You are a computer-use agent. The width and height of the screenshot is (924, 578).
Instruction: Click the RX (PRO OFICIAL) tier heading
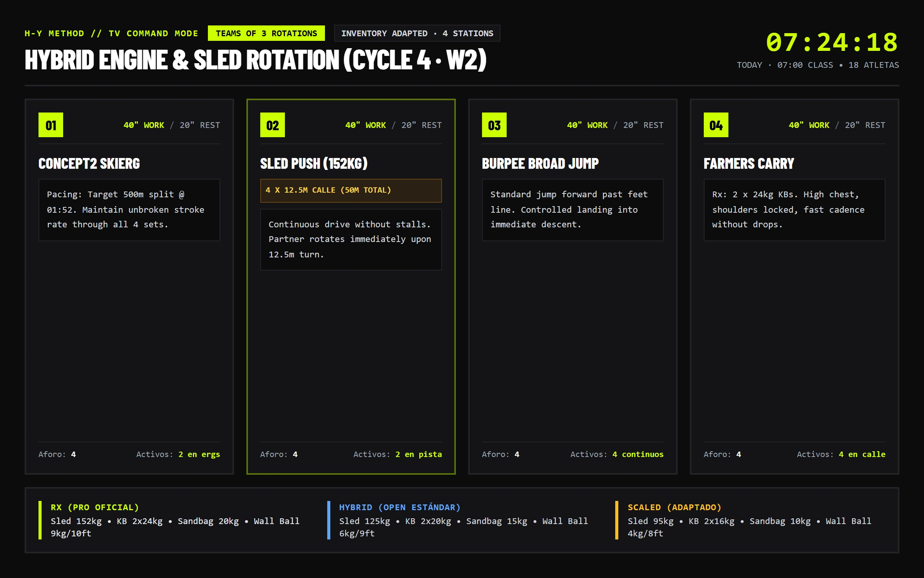95,507
